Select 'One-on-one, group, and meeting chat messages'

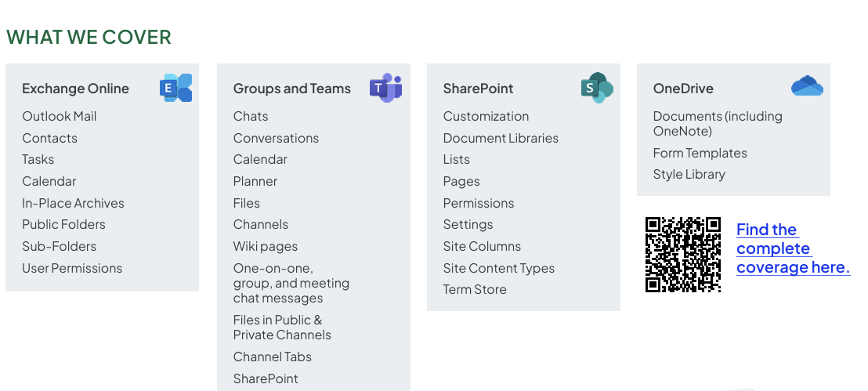[x=291, y=283]
